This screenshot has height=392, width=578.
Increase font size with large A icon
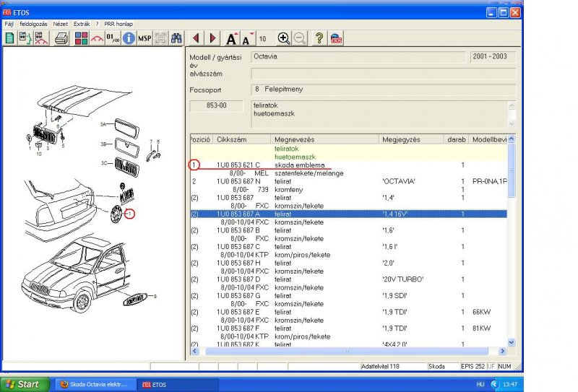pos(232,38)
